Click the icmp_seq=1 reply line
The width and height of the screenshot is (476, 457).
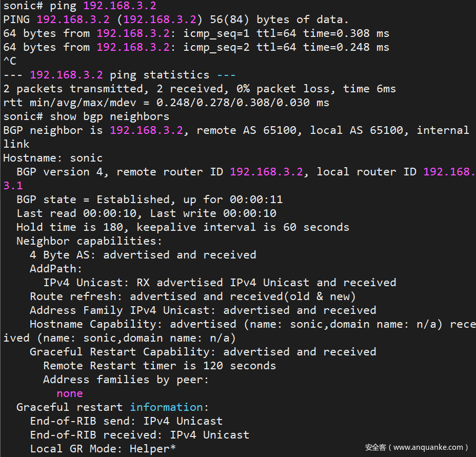196,33
